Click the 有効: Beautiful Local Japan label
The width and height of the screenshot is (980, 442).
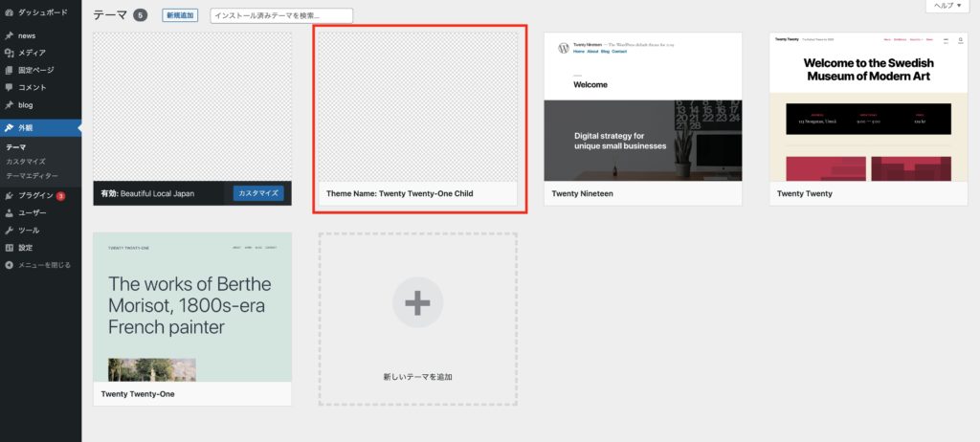147,194
